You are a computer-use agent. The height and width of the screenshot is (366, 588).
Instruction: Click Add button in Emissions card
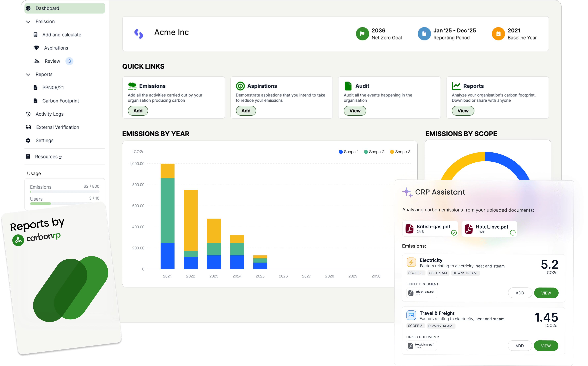(138, 111)
